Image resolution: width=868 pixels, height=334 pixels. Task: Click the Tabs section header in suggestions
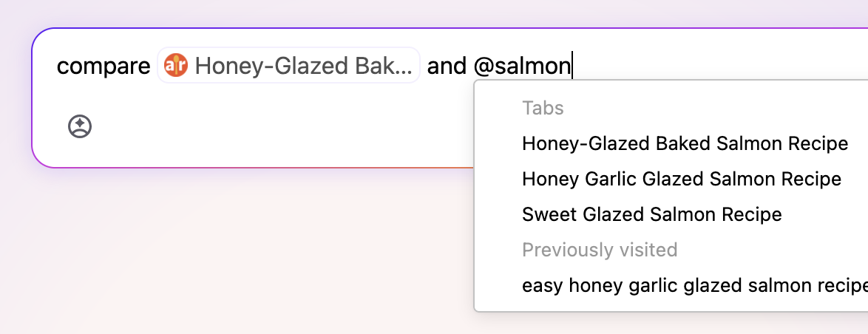(x=543, y=108)
